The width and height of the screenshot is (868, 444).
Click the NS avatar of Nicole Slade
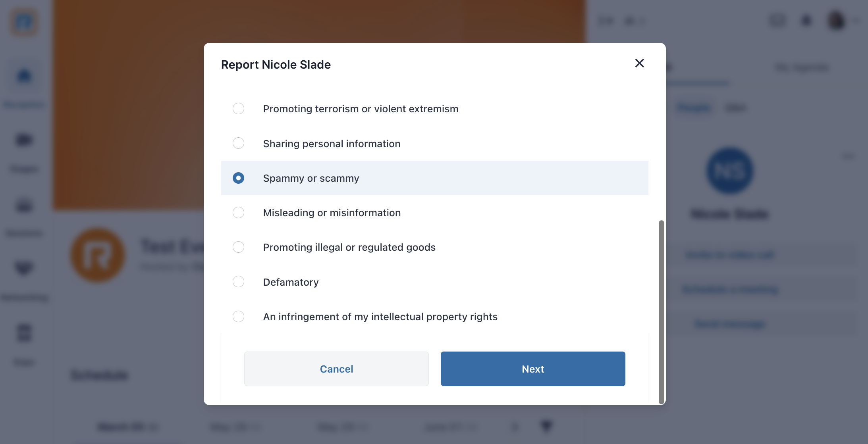[x=730, y=171]
